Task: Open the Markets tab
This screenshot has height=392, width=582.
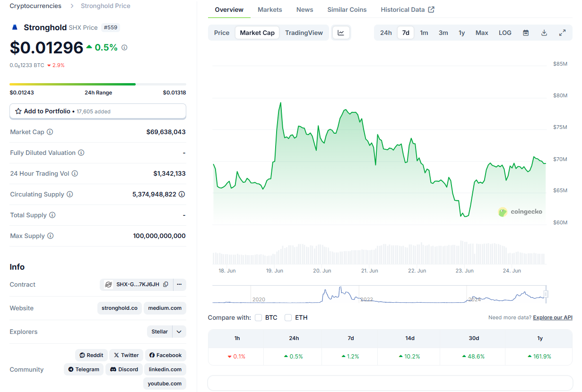Action: pyautogui.click(x=270, y=9)
